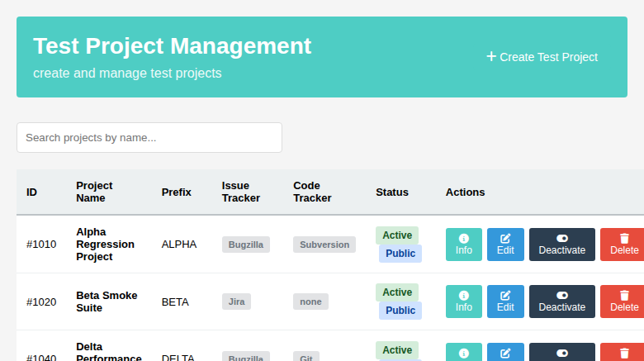
Task: Click the Create Test Project button
Action: tap(542, 57)
